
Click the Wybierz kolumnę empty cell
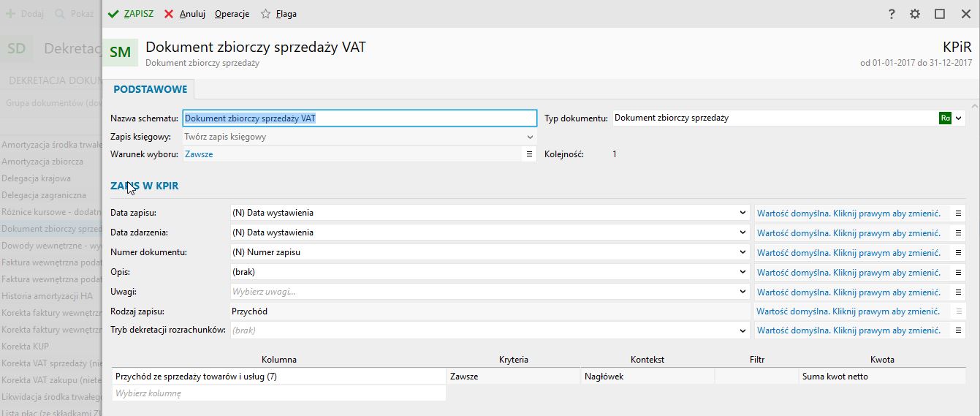pos(279,393)
